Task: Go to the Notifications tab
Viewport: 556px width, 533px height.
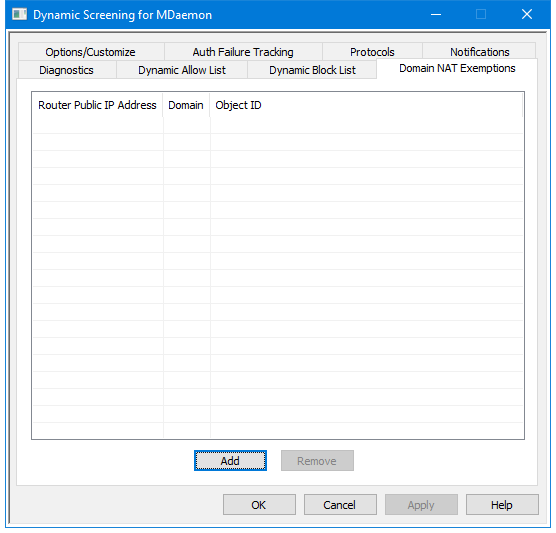Action: 479,52
